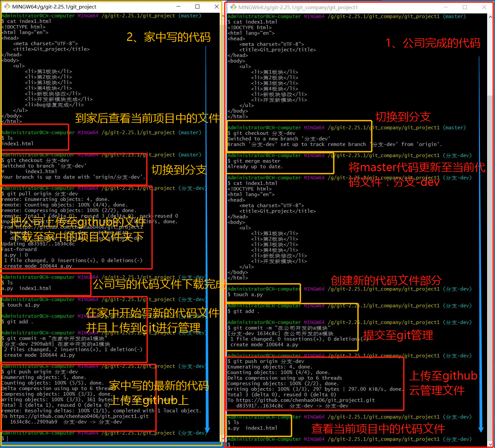The height and width of the screenshot is (448, 495).
Task: Click '$ git pull origin 分支-dev' command
Action: click(40, 194)
